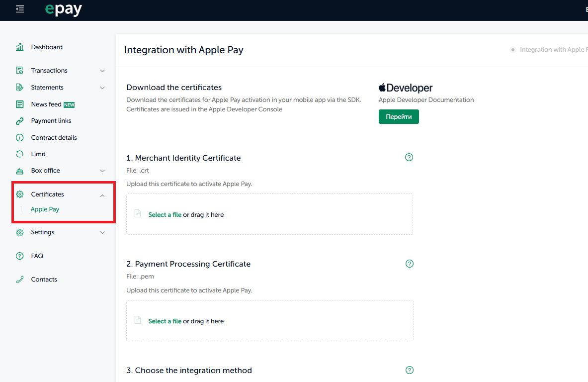Click the Merchant Identity Certificate drop zone
This screenshot has width=588, height=382.
pyautogui.click(x=269, y=214)
